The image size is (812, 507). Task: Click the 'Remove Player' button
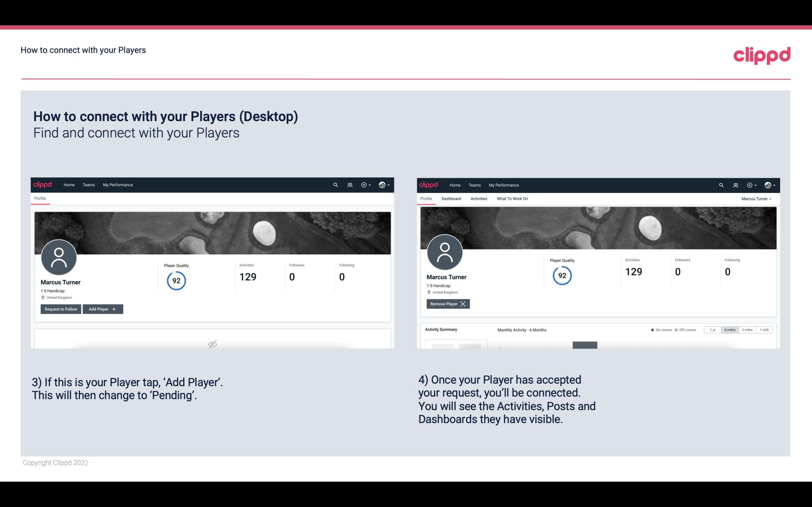[x=447, y=304]
